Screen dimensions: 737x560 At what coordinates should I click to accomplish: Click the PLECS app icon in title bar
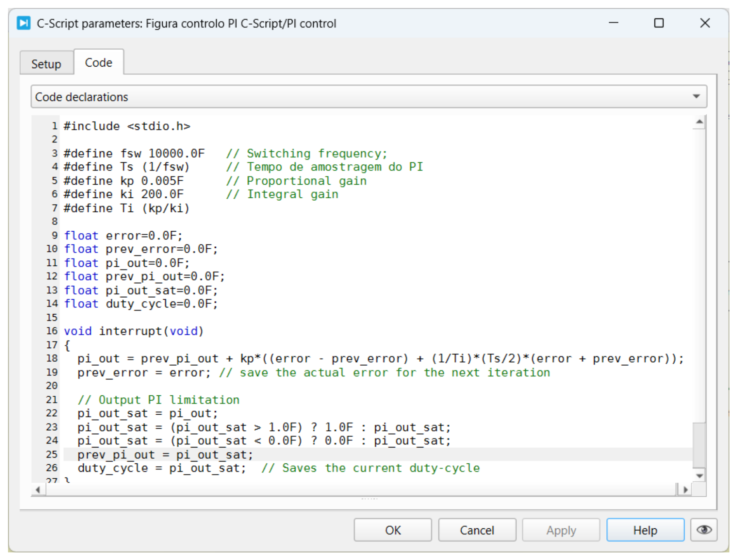24,23
